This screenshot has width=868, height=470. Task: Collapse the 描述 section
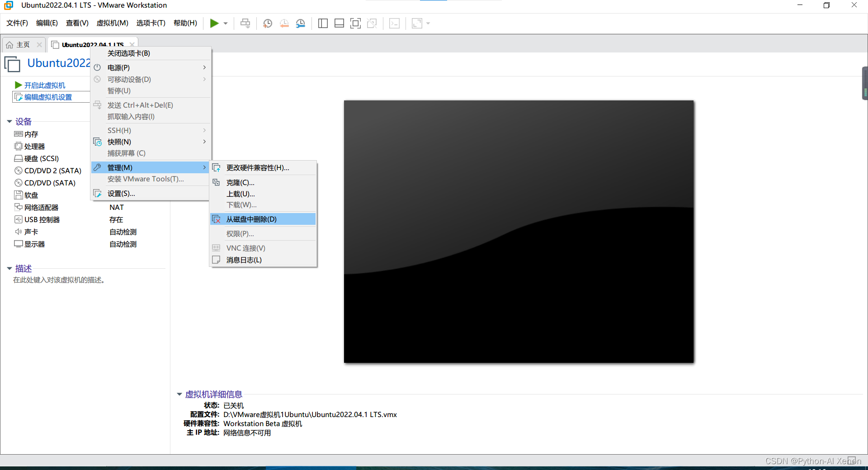click(x=9, y=268)
